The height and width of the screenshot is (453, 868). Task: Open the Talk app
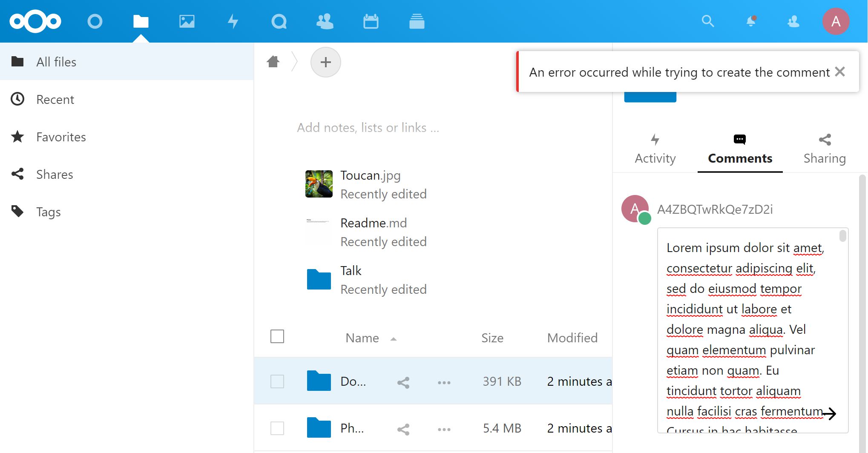(x=279, y=20)
